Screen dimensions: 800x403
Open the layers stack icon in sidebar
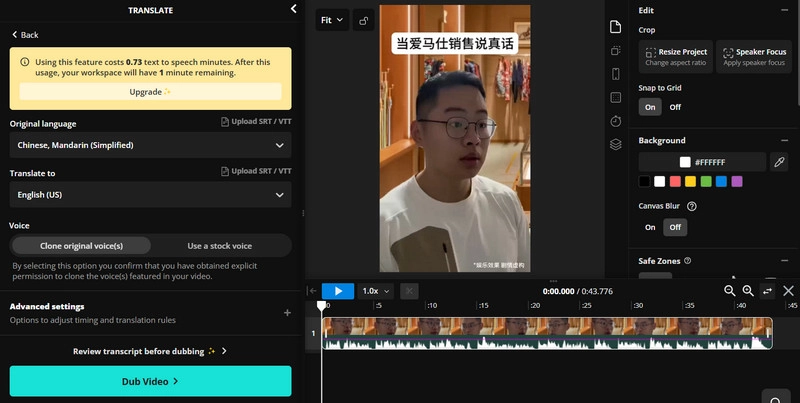click(x=616, y=144)
